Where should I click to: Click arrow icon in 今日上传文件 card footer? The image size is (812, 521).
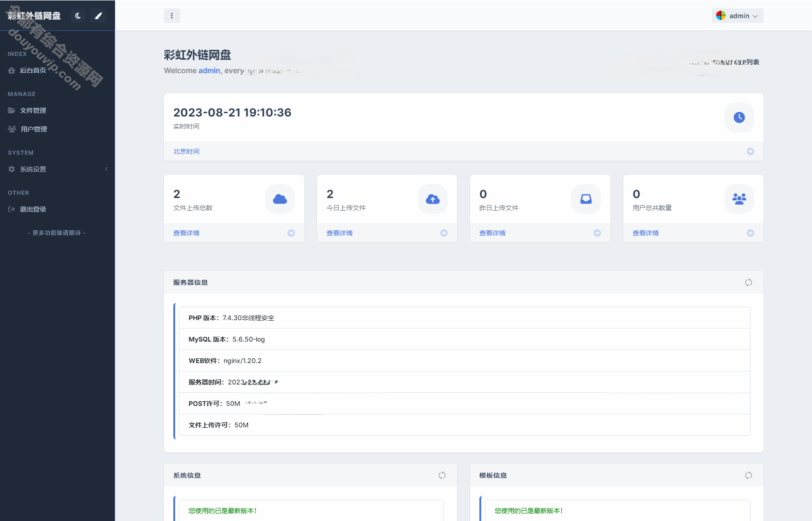444,233
